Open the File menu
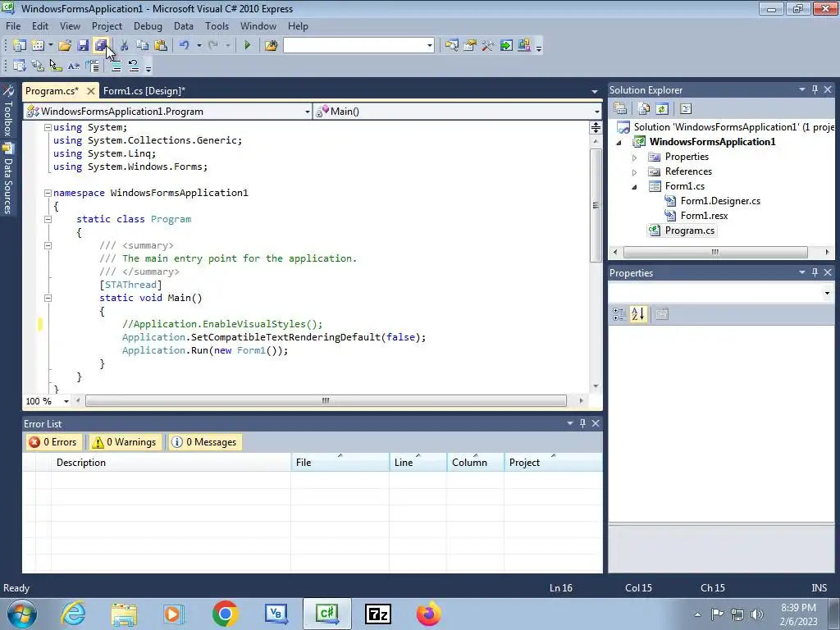This screenshot has width=840, height=630. click(x=13, y=25)
